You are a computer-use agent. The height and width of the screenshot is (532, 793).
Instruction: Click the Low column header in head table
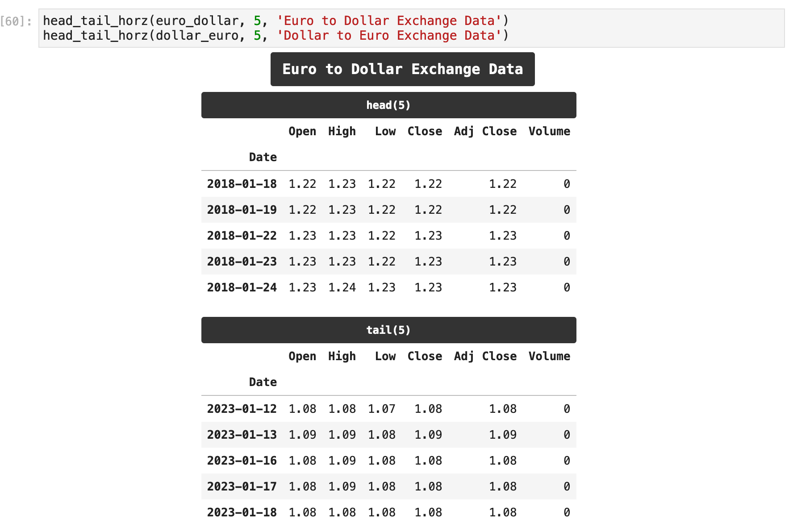coord(385,131)
